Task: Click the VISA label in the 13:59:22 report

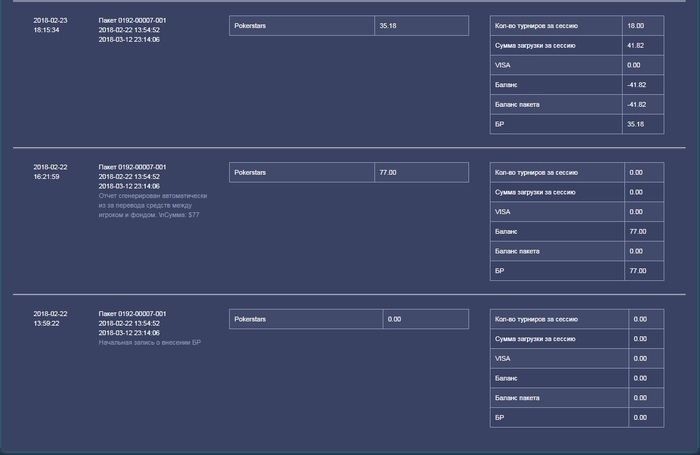Action: (x=503, y=359)
